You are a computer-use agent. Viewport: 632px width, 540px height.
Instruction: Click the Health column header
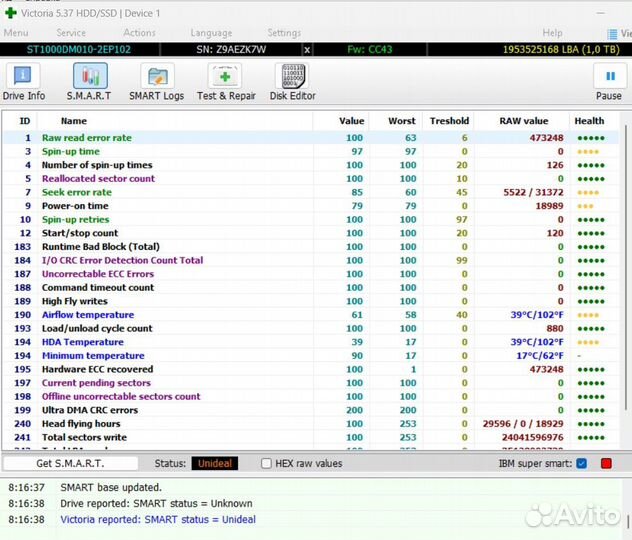589,121
